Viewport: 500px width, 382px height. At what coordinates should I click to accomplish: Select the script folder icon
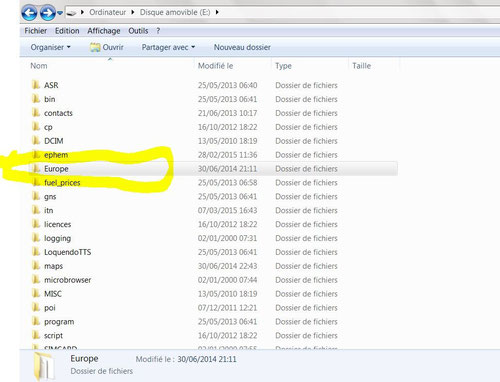[36, 335]
